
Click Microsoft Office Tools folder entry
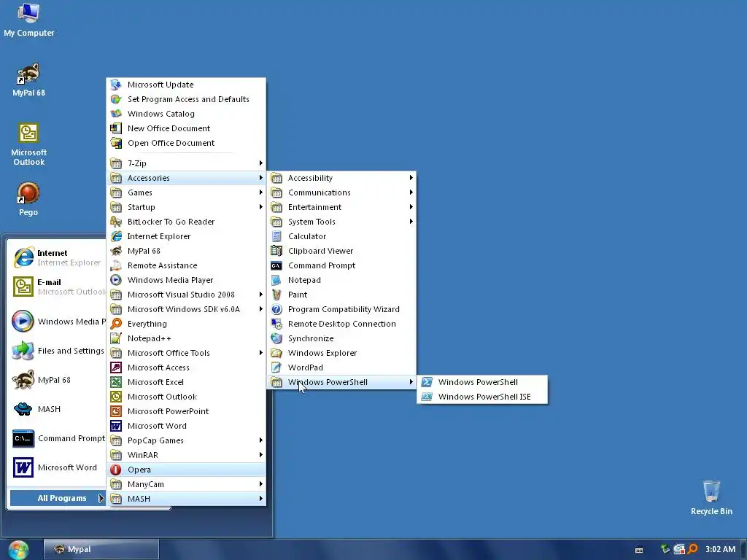186,353
